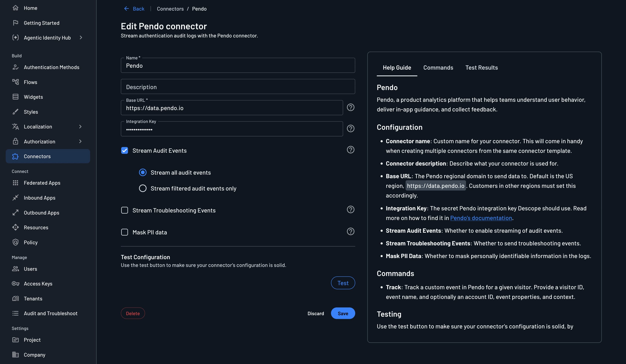
Task: Save the Pendo connector changes
Action: tap(343, 313)
